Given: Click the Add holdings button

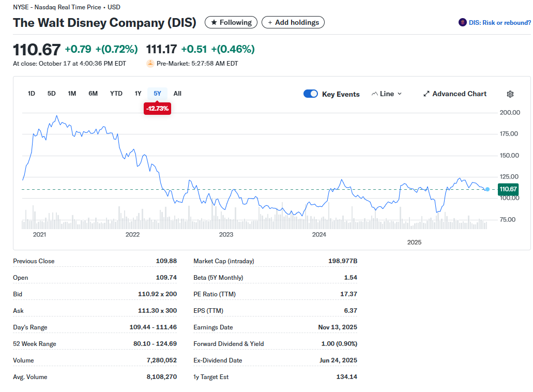Looking at the screenshot, I should (293, 22).
